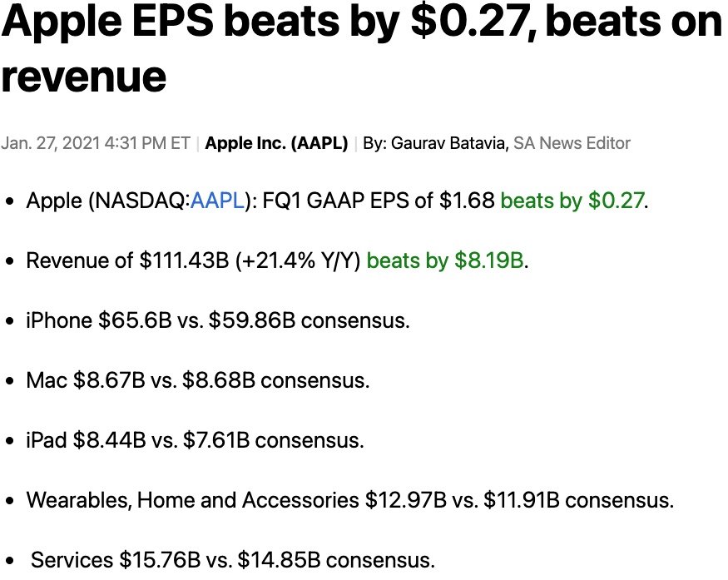Click the iPhone $65.6B bullet text
The height and width of the screenshot is (580, 728).
coord(218,320)
